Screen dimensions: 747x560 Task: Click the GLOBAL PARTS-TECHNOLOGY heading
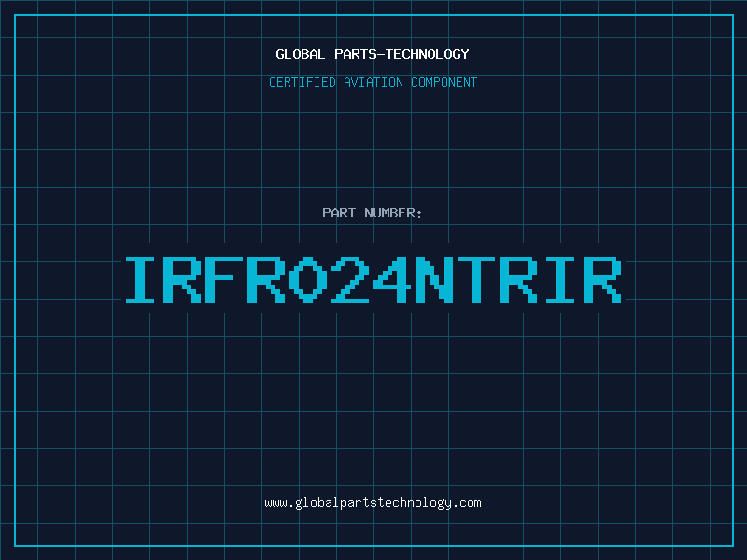[373, 54]
